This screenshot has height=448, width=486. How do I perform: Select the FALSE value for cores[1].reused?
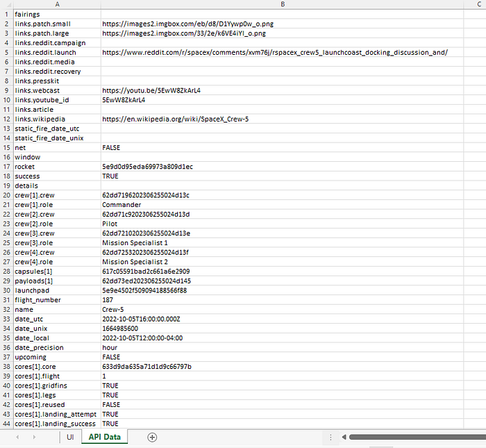tap(283, 405)
